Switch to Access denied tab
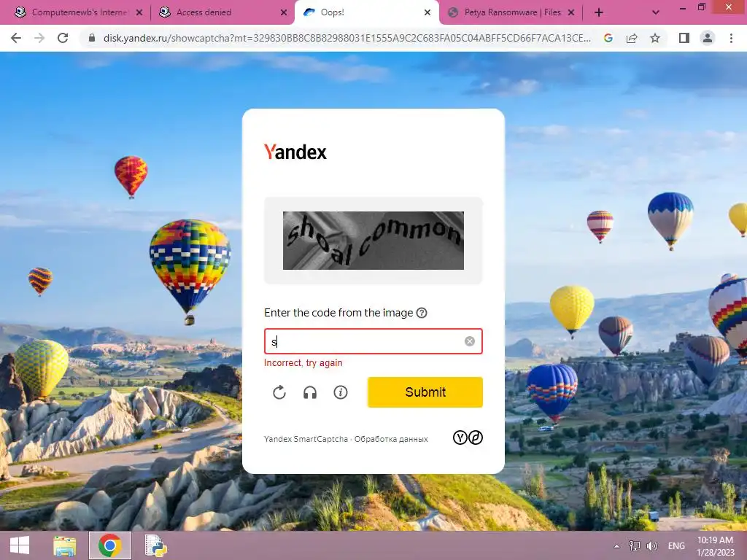This screenshot has height=560, width=747. 222,12
